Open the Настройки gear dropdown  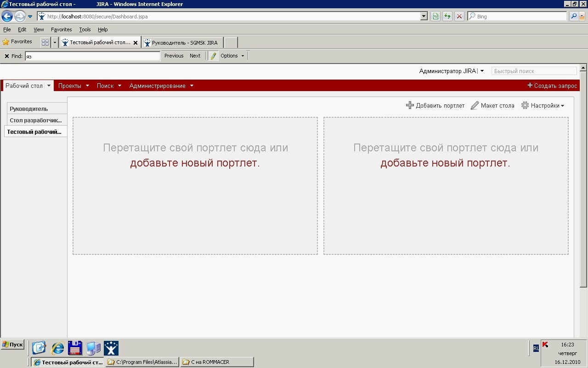point(543,105)
